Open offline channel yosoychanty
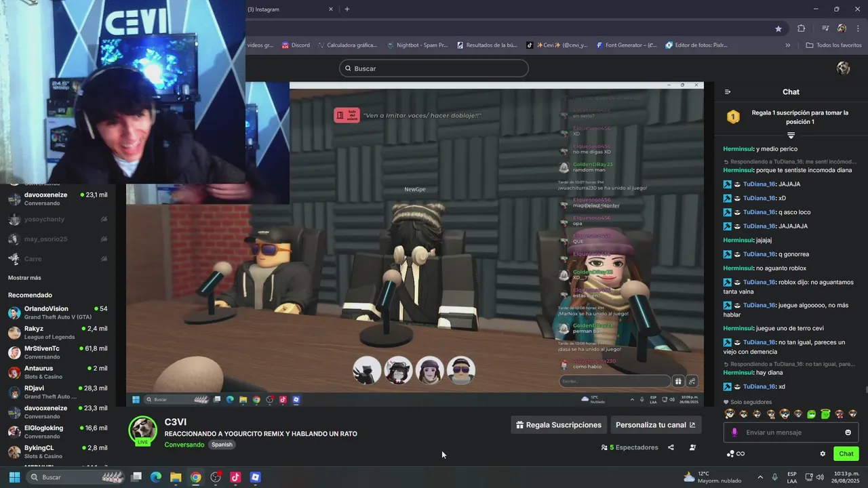Screen dimensions: 868x488 pyautogui.click(x=58, y=220)
